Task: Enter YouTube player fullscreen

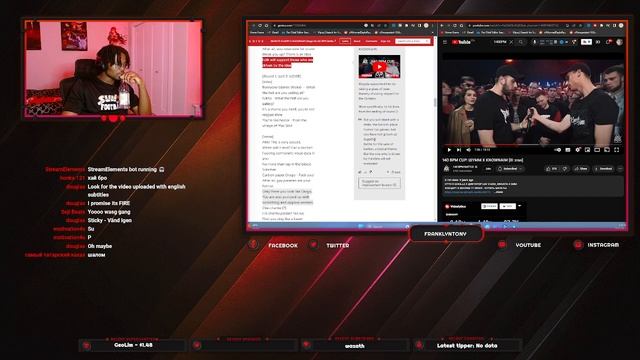Action: [x=617, y=150]
